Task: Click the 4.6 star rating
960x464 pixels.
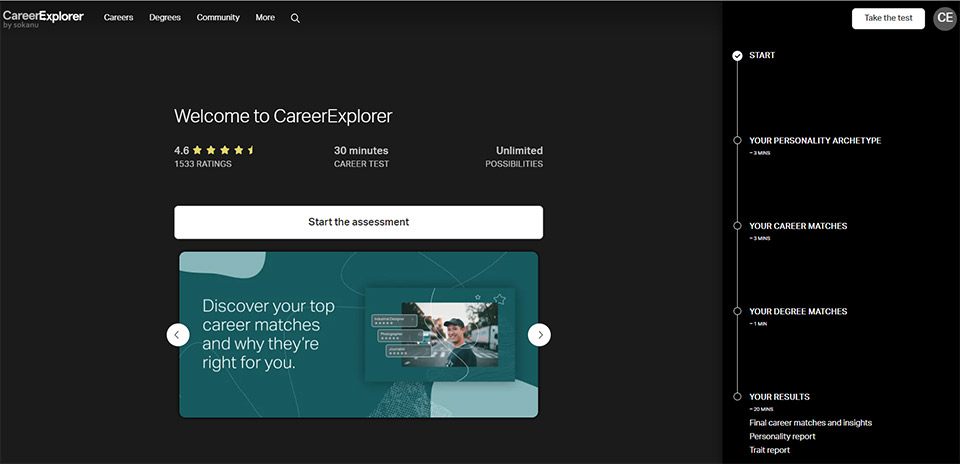Action: (214, 150)
